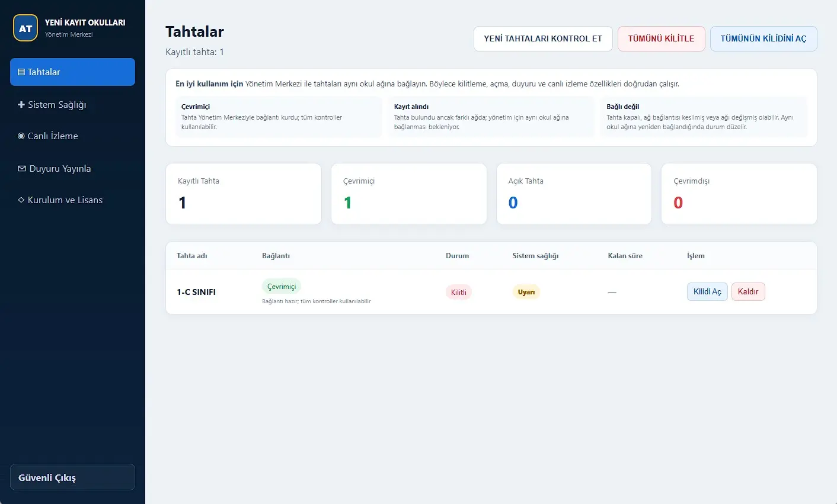
Task: Unlock all with Tümünün Kilidini Aç
Action: pyautogui.click(x=763, y=38)
